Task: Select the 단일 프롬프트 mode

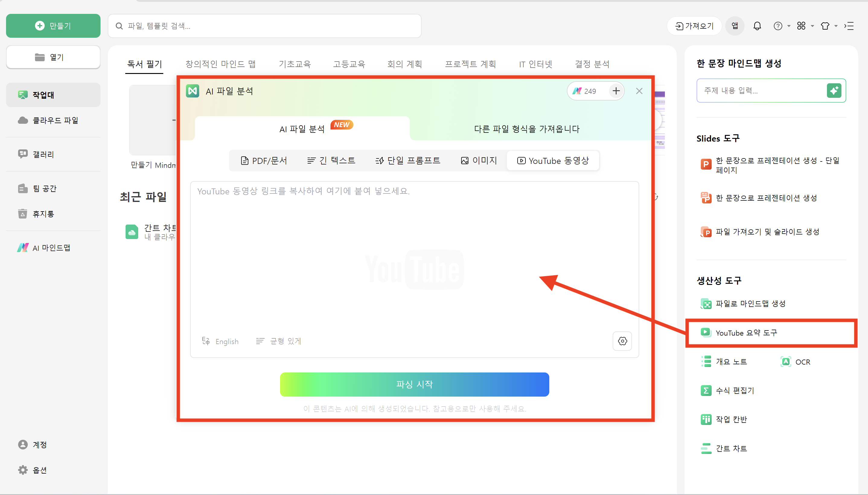Action: [x=408, y=160]
